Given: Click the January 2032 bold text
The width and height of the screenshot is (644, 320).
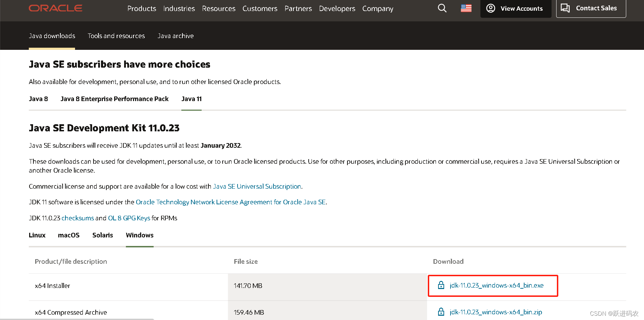Looking at the screenshot, I should 220,146.
